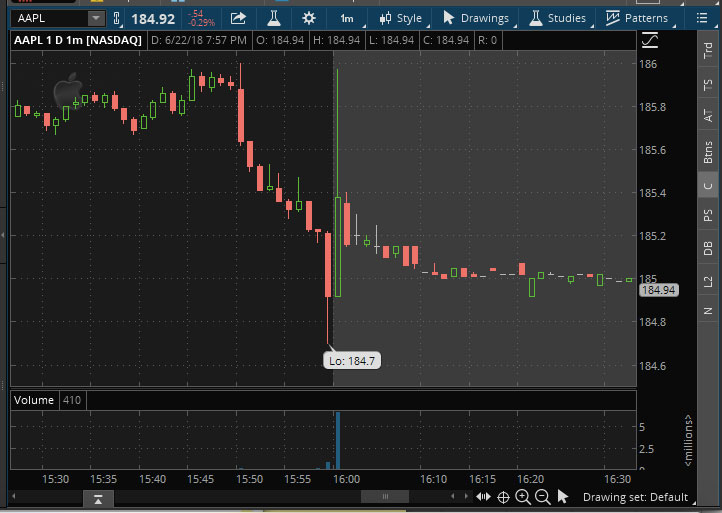Click the crosshair pan icon
This screenshot has width=722, height=513.
(x=503, y=497)
